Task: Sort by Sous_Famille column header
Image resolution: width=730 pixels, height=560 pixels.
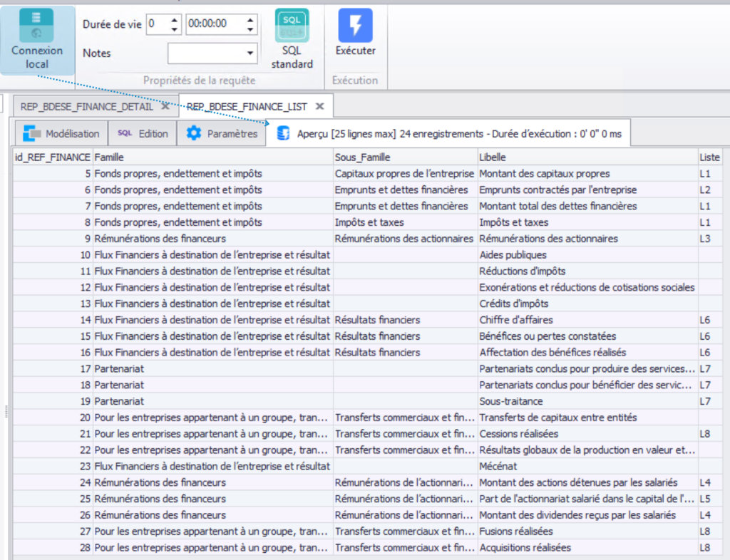Action: pos(406,157)
